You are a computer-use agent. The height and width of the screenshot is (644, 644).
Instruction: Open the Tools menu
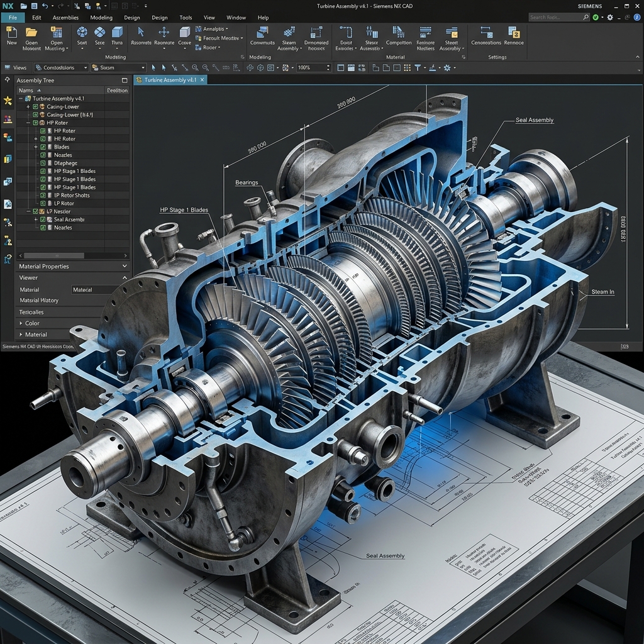(186, 18)
